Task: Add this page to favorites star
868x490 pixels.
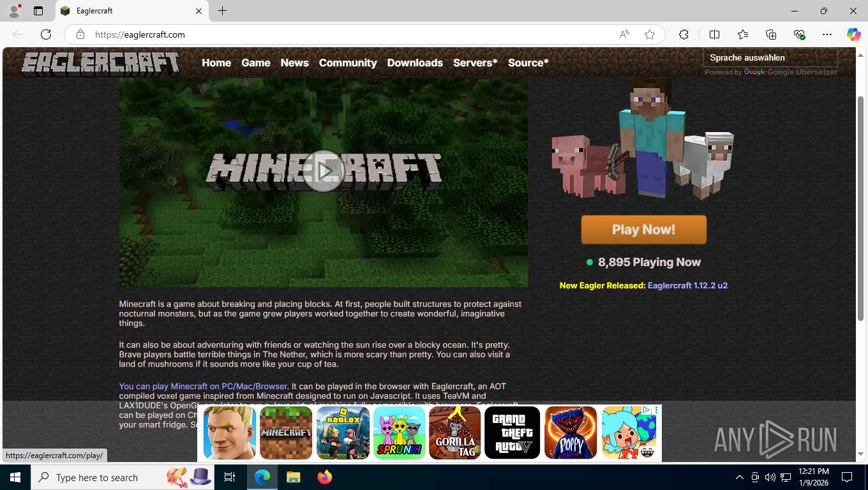Action: click(650, 34)
